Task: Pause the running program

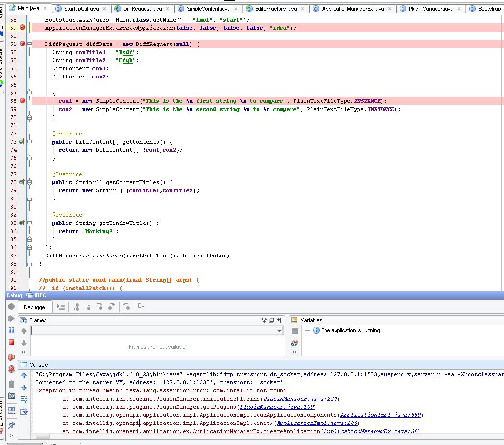Action: (x=11, y=330)
